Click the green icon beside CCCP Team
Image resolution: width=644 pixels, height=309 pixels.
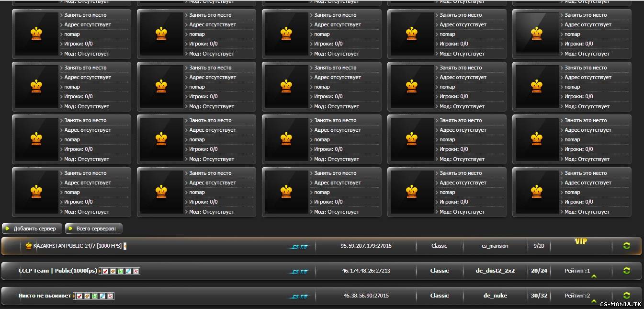121,271
